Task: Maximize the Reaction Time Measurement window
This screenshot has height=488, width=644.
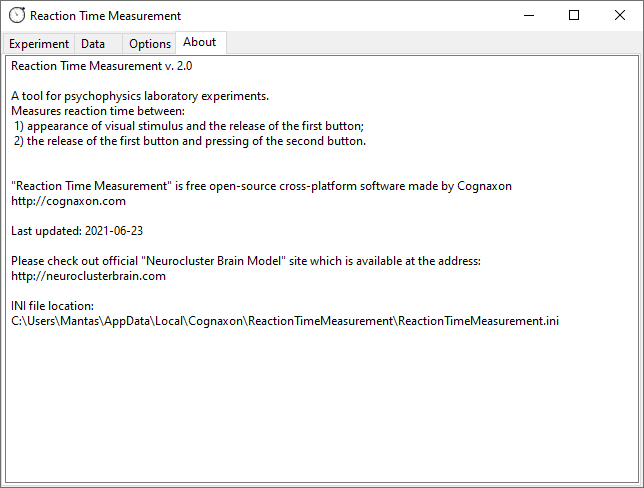Action: pyautogui.click(x=574, y=16)
